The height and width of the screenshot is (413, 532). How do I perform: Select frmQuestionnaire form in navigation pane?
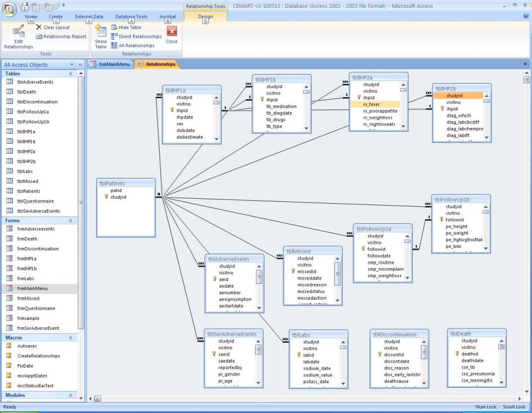pyautogui.click(x=40, y=308)
